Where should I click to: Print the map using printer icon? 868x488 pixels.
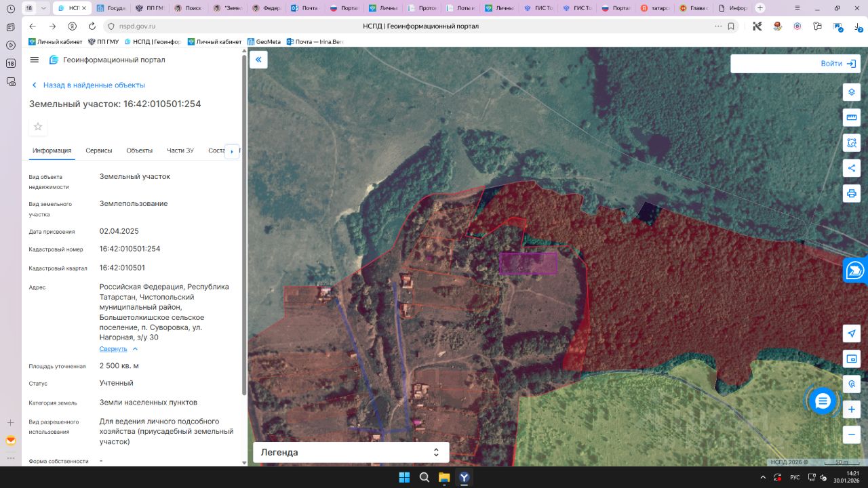(x=852, y=193)
